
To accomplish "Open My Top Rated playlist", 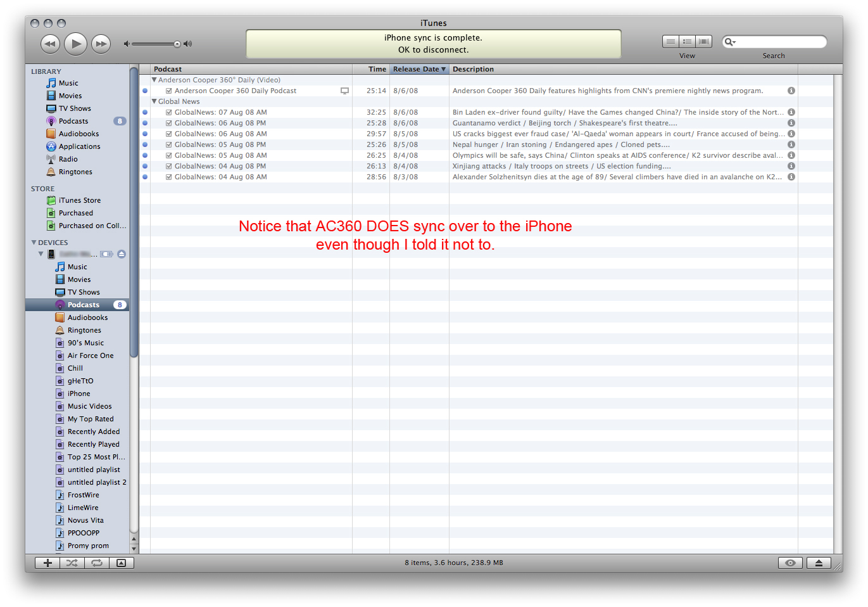I will click(x=91, y=419).
